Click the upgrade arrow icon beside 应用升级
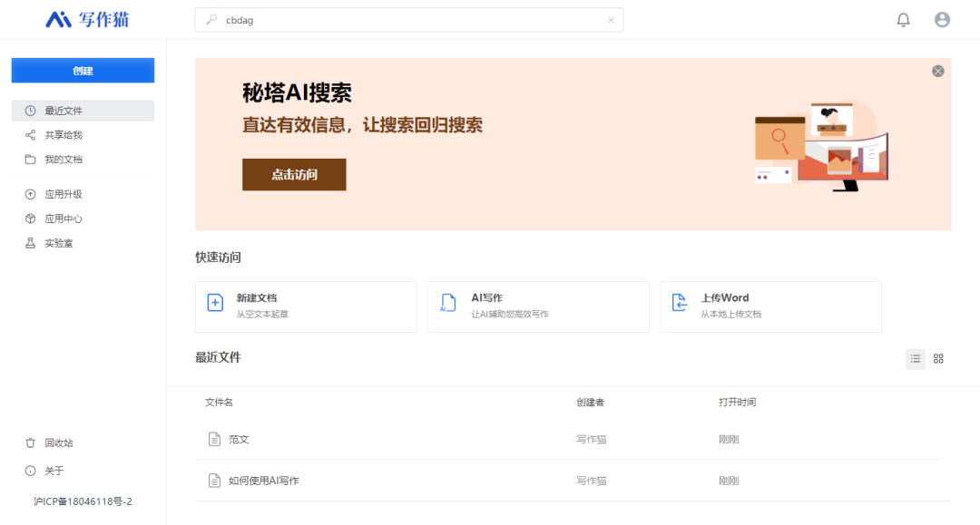 pos(30,194)
